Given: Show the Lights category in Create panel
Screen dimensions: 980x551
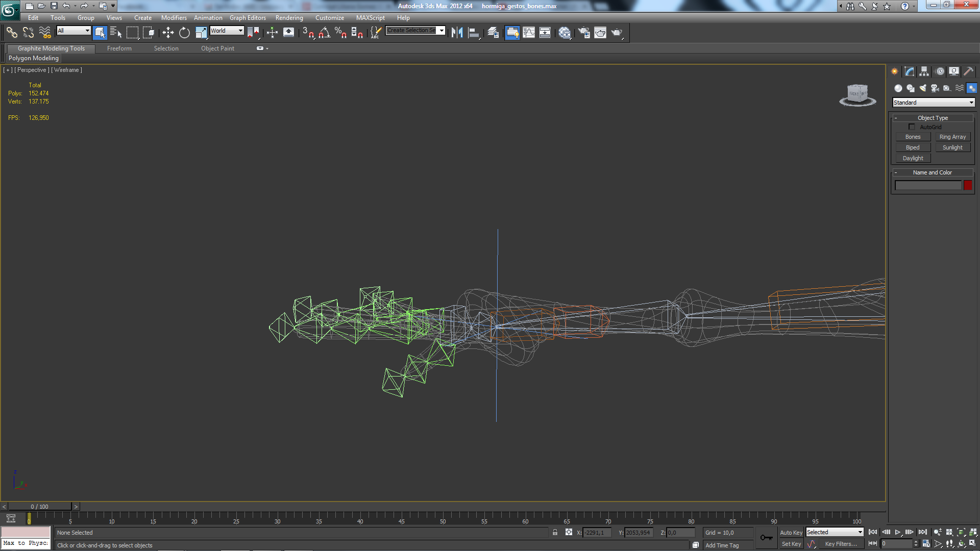Looking at the screenshot, I should tap(923, 88).
